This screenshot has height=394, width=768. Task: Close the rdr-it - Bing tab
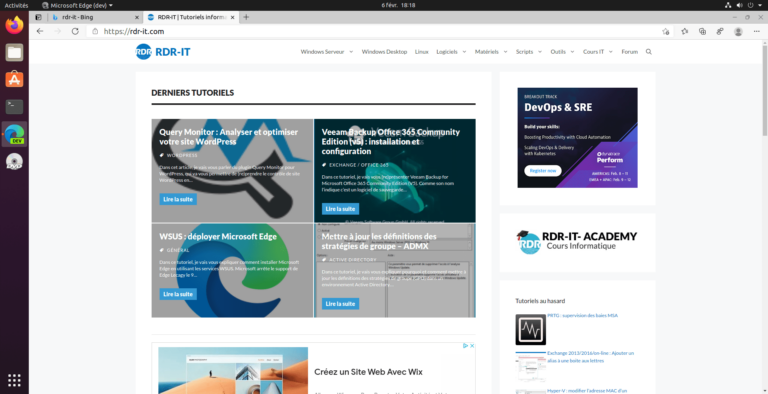[x=137, y=17]
